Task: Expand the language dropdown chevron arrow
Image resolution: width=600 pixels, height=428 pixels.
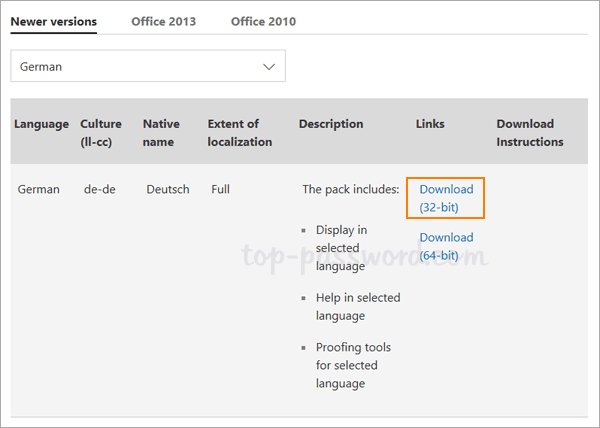Action: click(268, 67)
